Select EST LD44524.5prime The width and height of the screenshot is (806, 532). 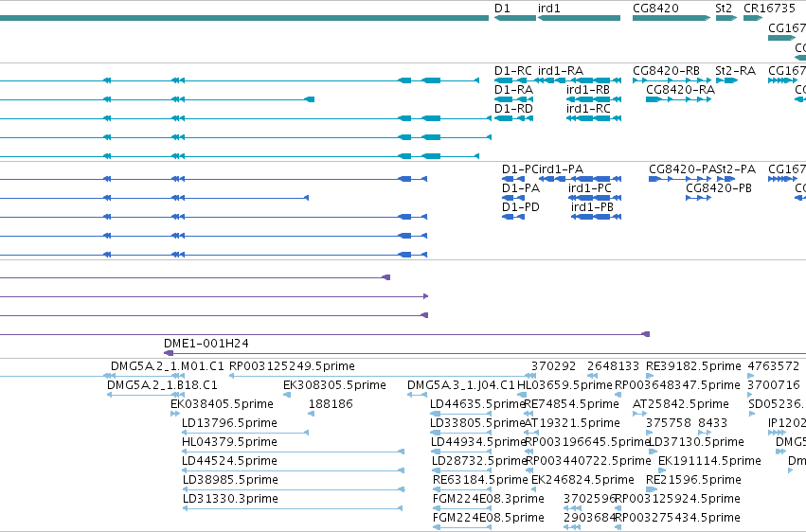293,471
